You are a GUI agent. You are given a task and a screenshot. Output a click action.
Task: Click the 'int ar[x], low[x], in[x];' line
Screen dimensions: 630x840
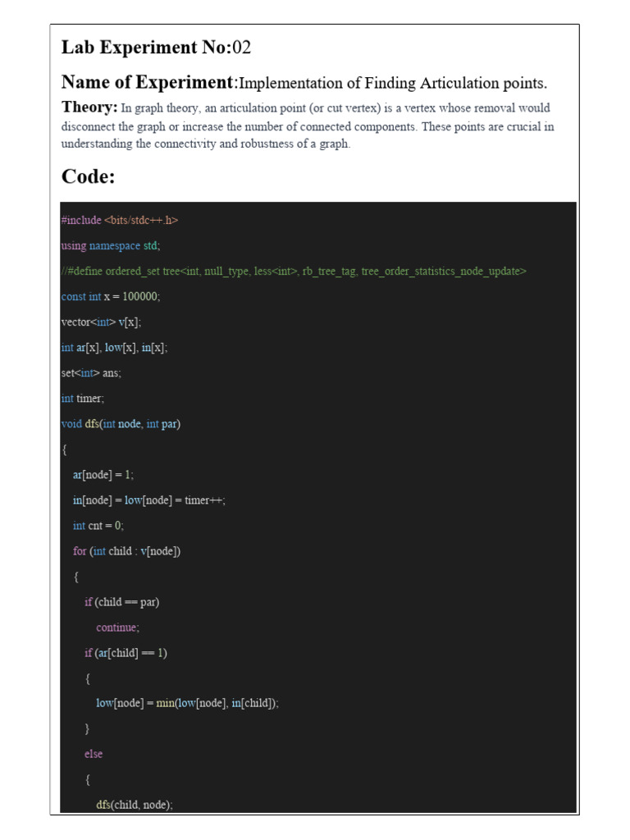(114, 347)
